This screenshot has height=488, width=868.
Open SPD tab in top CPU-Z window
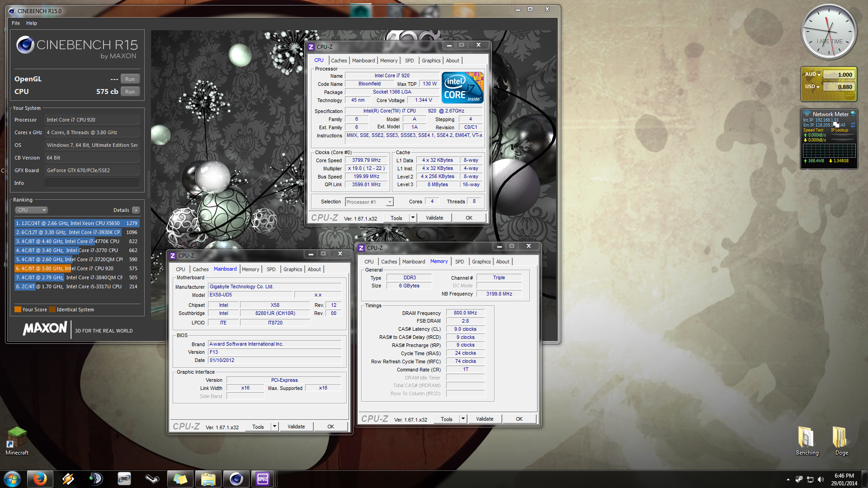tap(409, 61)
